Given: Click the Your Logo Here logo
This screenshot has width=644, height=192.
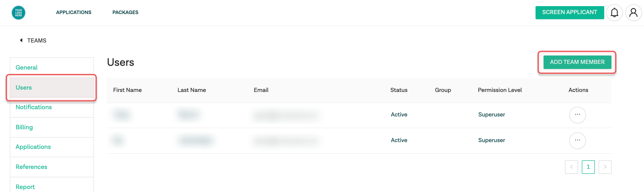Looking at the screenshot, I should [19, 12].
